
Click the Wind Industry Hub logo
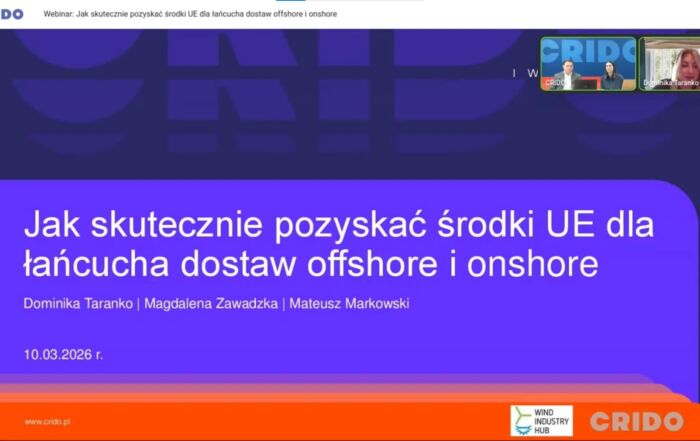coord(541,420)
